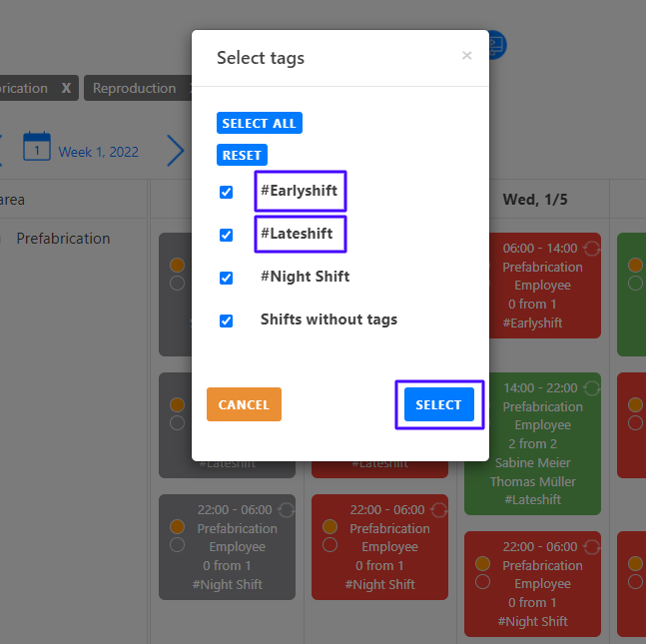Open the calendar date picker icon

click(37, 146)
